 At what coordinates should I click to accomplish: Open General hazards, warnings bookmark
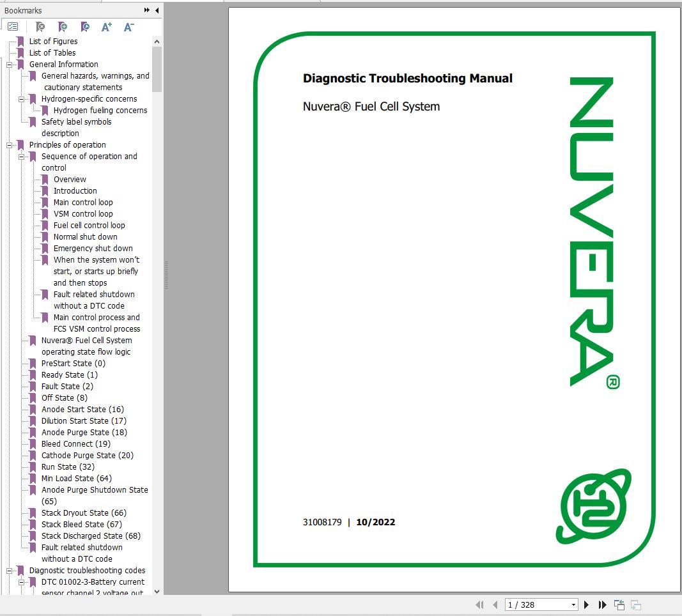pos(95,81)
